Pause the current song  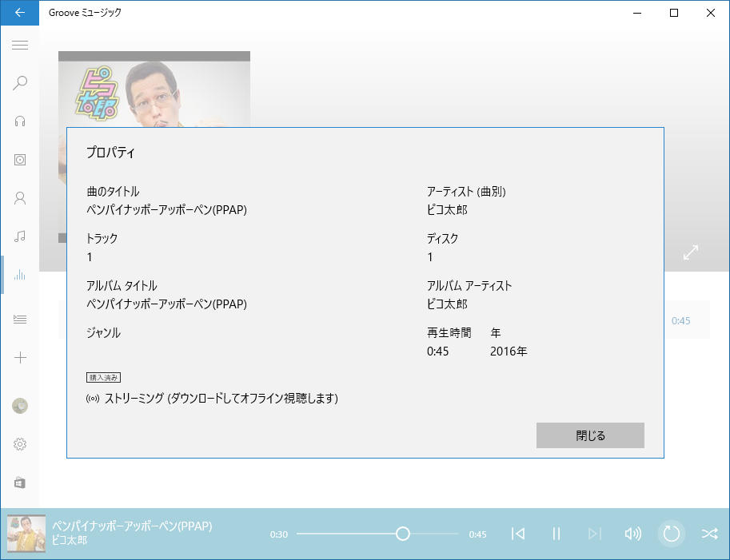pyautogui.click(x=556, y=534)
